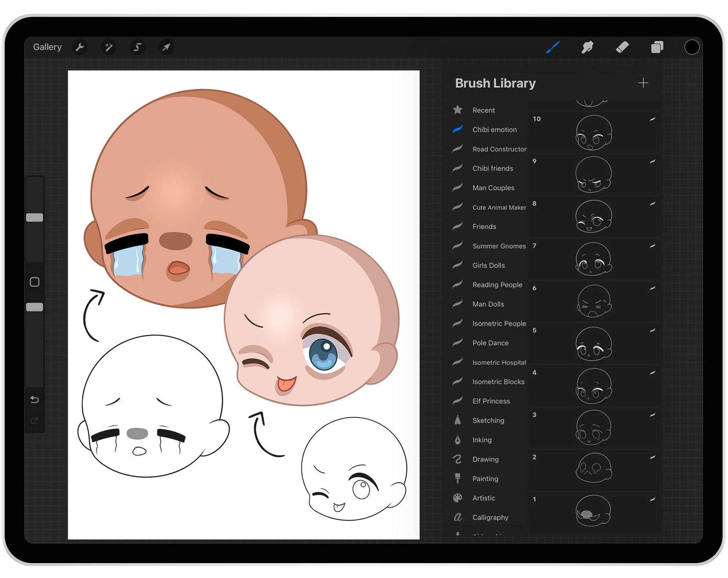The image size is (728, 578).
Task: Adjust the brush size slider
Action: 35,216
